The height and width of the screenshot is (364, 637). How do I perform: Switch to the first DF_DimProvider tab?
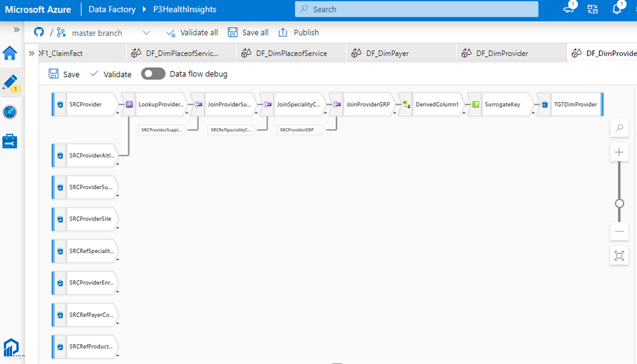click(512, 53)
